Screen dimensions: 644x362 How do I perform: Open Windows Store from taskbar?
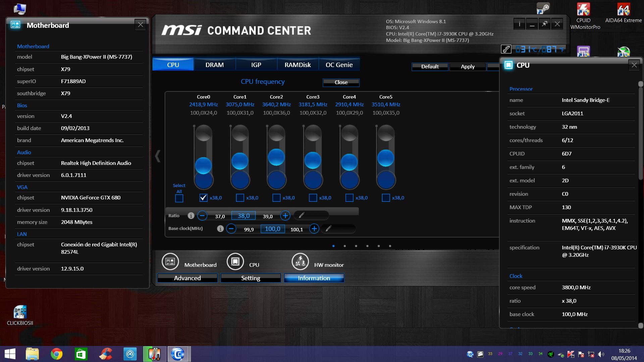point(81,354)
